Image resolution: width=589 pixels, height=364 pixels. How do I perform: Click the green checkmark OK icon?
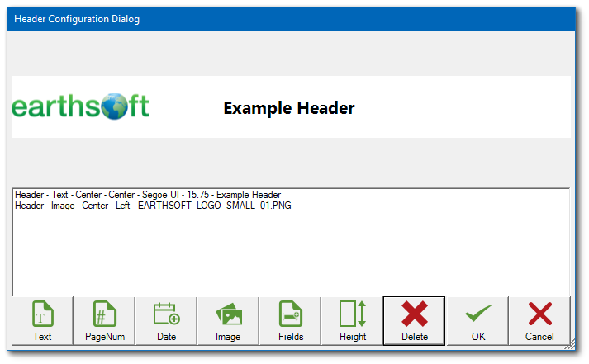[478, 314]
